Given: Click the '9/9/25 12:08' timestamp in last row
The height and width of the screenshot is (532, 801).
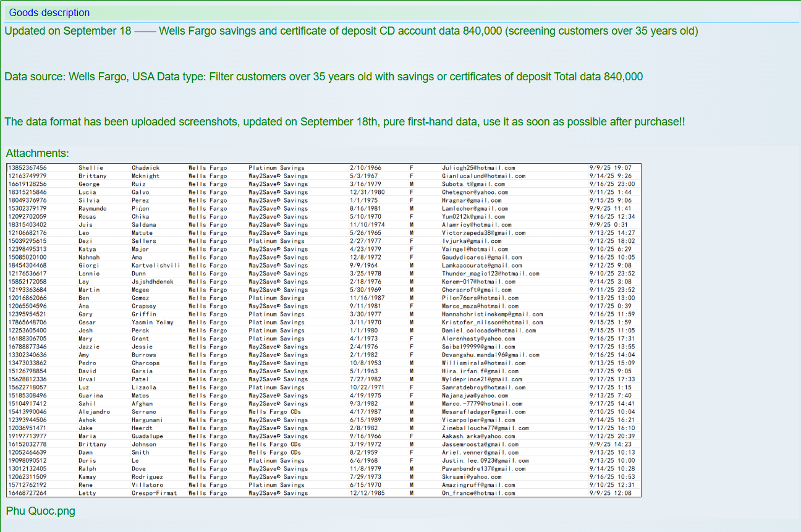Looking at the screenshot, I should pyautogui.click(x=610, y=493).
